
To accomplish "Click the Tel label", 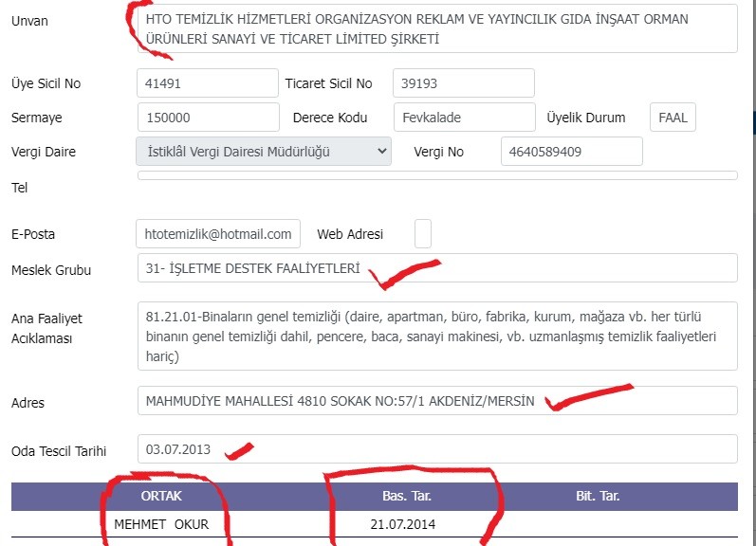I will pyautogui.click(x=19, y=188).
